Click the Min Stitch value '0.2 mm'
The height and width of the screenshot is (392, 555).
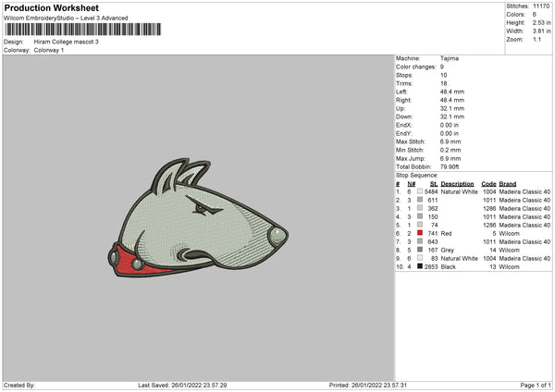[450, 150]
